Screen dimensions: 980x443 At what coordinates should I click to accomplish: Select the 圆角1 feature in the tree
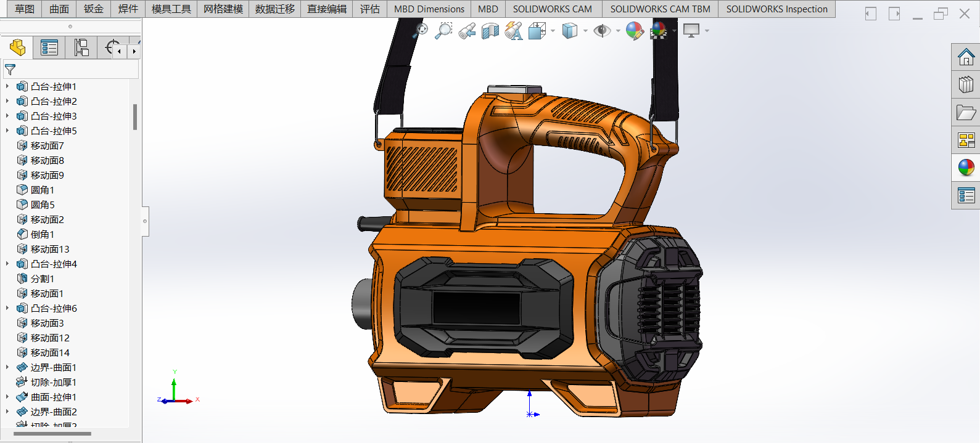point(43,190)
